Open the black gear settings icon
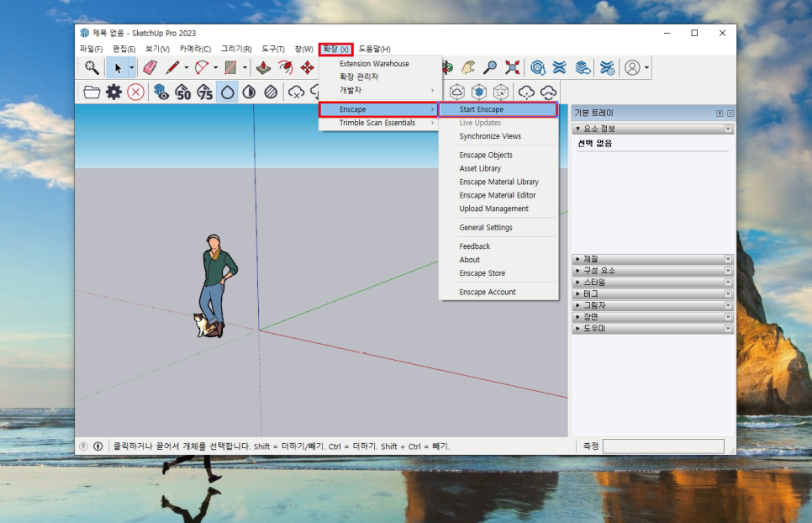Screen dimensions: 812x523 pos(113,92)
